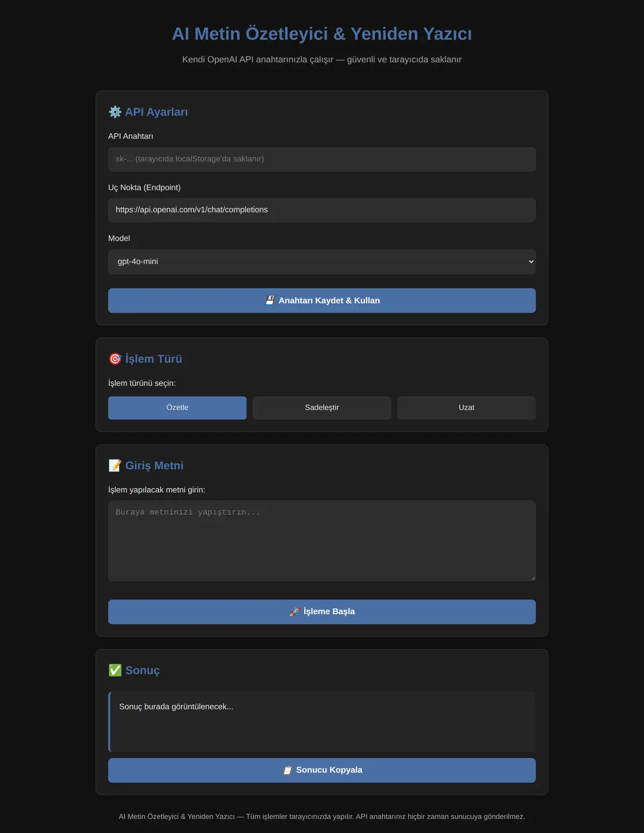Click the Uç Nokta endpoint URL field

coord(322,210)
